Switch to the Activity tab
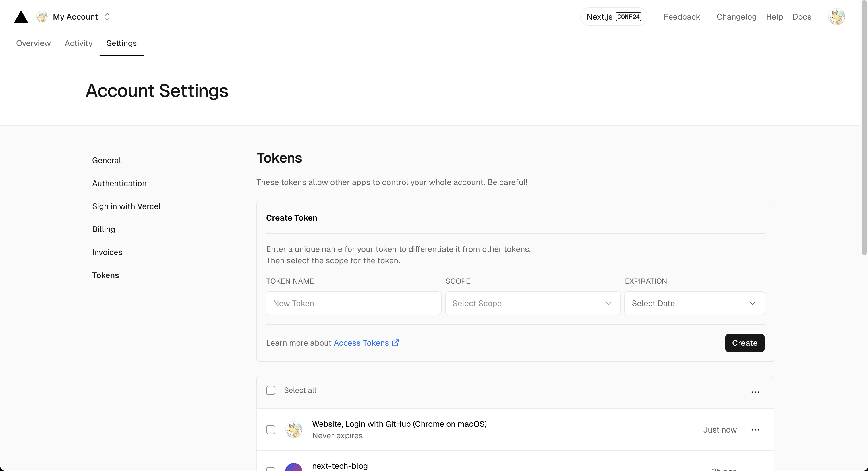 click(78, 43)
